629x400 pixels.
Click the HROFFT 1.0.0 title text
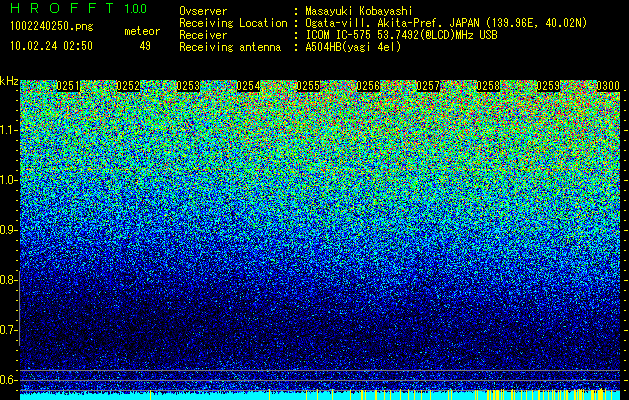[79, 8]
